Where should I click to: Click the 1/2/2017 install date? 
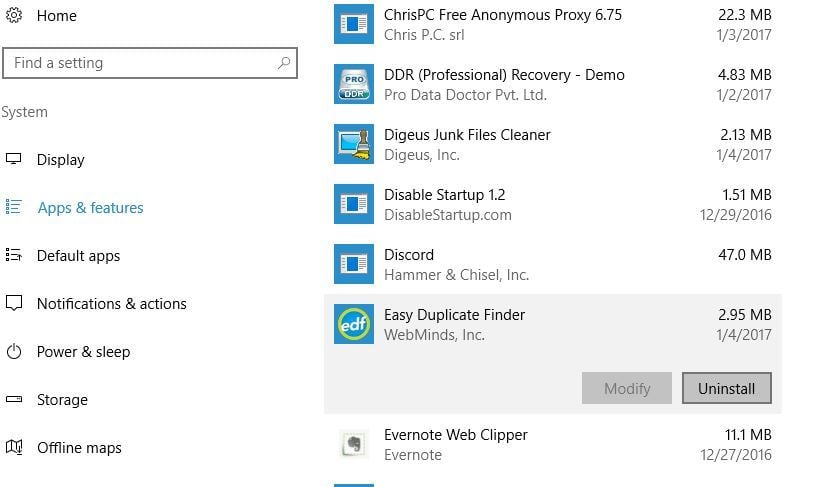pyautogui.click(x=744, y=95)
